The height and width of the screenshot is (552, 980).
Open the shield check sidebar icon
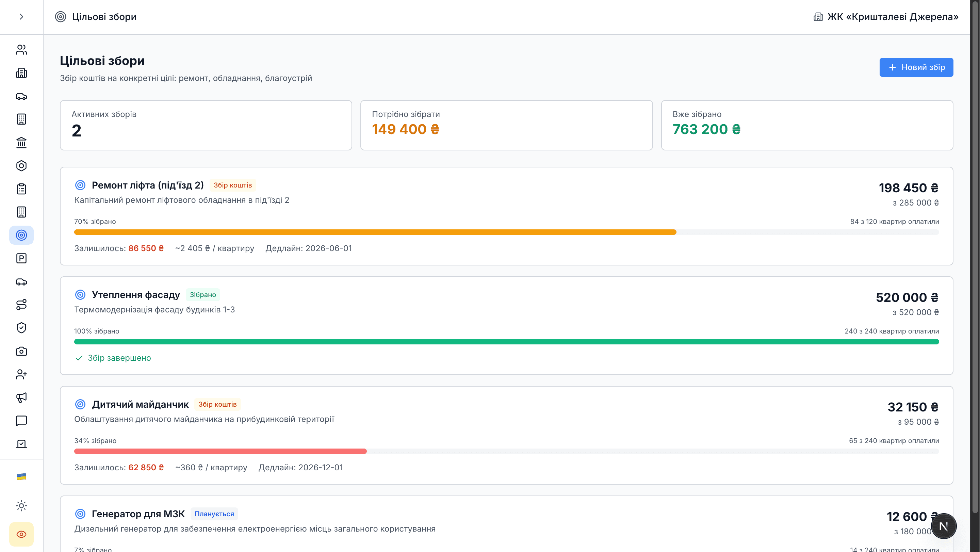coord(21,328)
